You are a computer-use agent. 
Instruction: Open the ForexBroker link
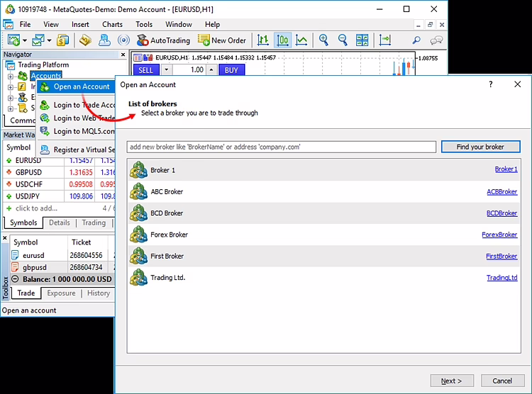pyautogui.click(x=499, y=235)
